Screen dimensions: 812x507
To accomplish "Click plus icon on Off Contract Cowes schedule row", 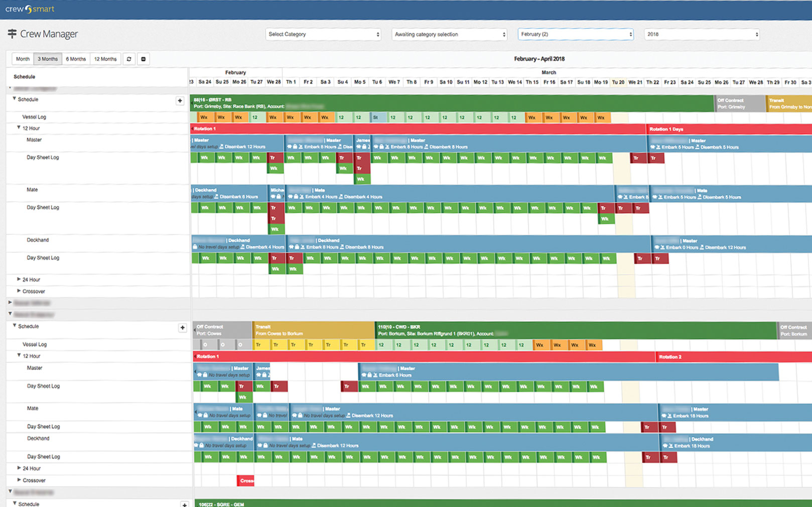I will pos(182,328).
